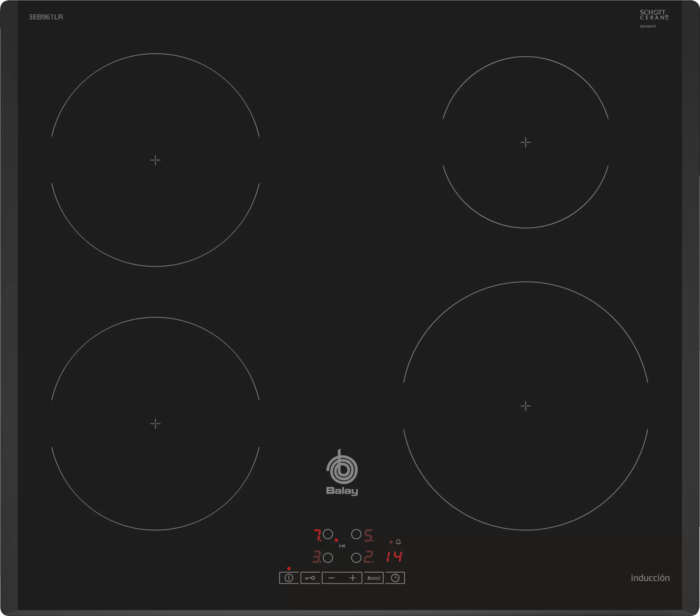
Task: Select zone circle next to level 5
Action: pyautogui.click(x=356, y=534)
